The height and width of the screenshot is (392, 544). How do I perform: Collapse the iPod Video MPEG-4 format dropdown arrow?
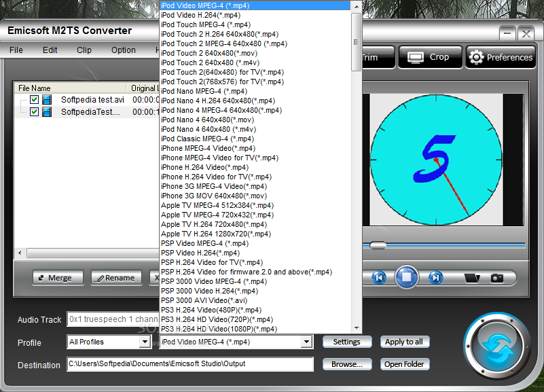[x=306, y=342]
